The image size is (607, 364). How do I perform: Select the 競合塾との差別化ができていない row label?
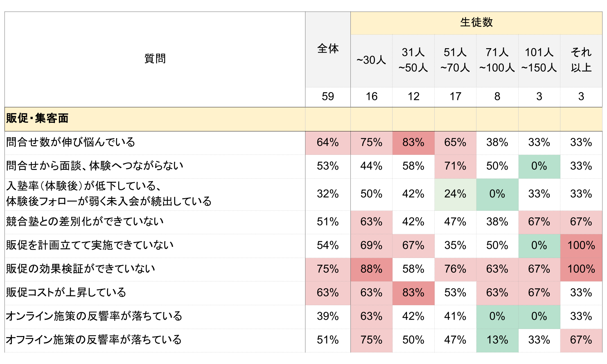pyautogui.click(x=85, y=222)
